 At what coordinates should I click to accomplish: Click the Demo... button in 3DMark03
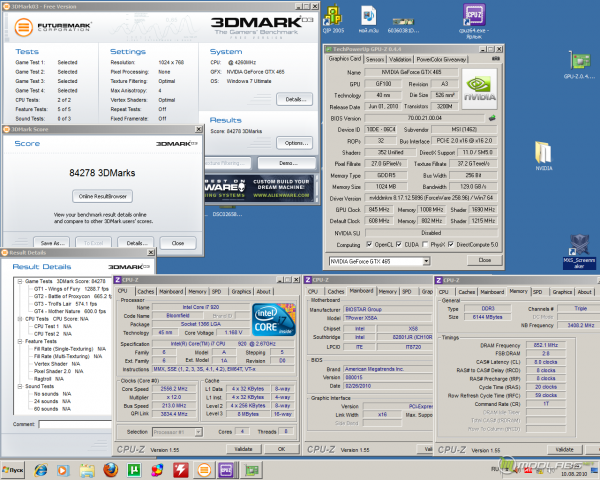pyautogui.click(x=287, y=163)
